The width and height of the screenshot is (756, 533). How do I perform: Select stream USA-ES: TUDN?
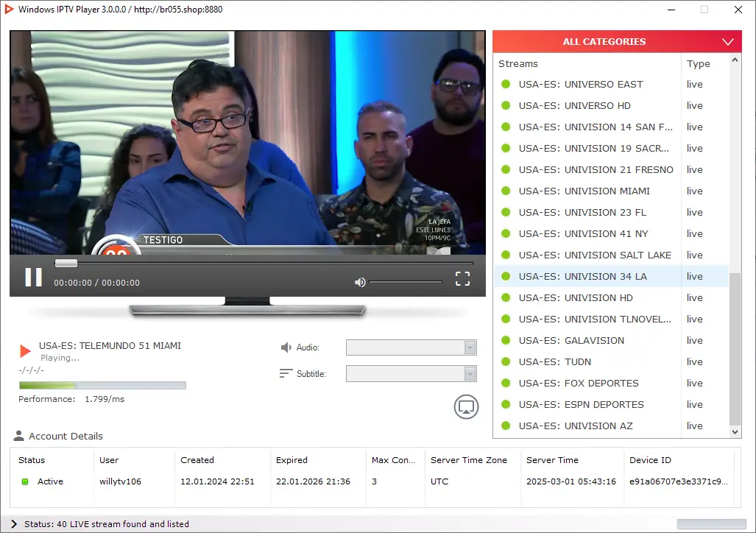[612, 361]
